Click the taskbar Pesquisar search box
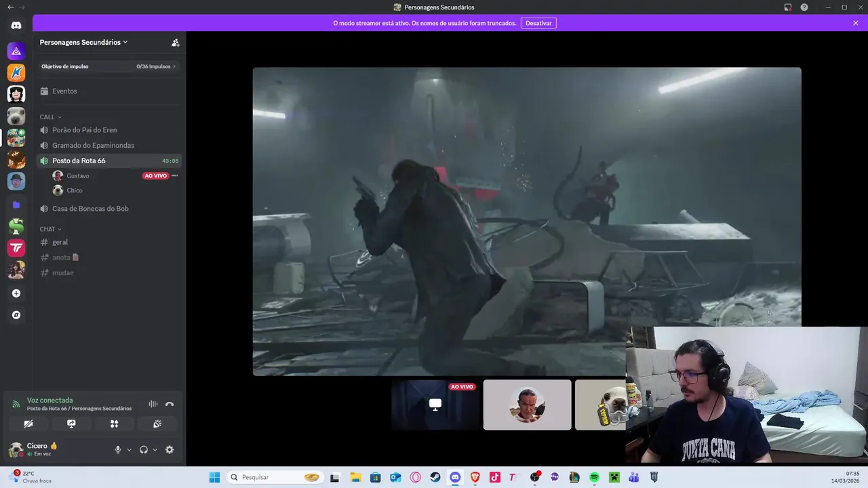 (275, 477)
